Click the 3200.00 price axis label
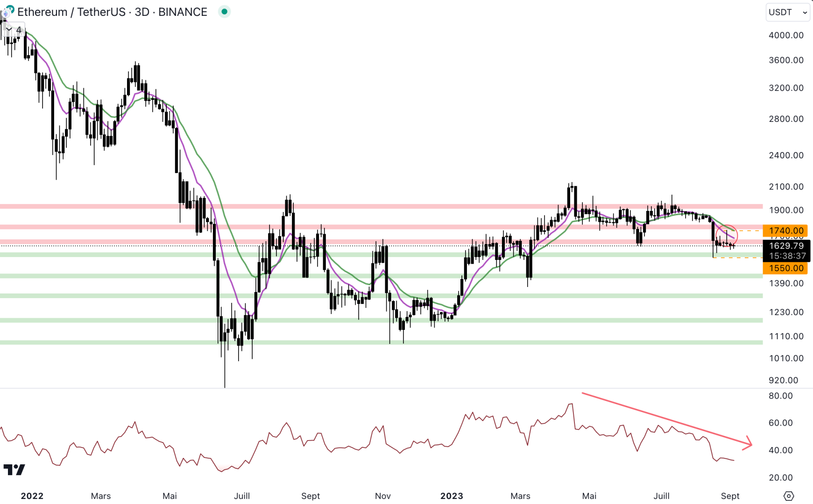 point(786,88)
